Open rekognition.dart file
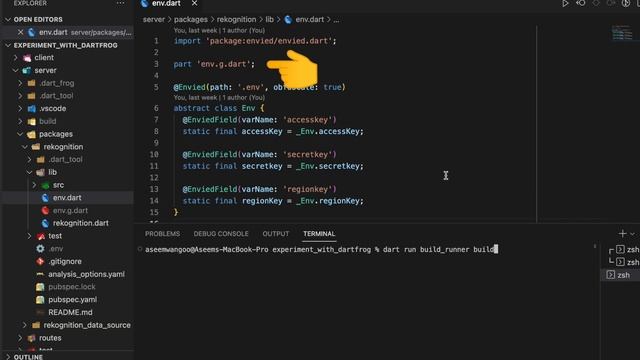This screenshot has height=360, width=640. tap(81, 223)
